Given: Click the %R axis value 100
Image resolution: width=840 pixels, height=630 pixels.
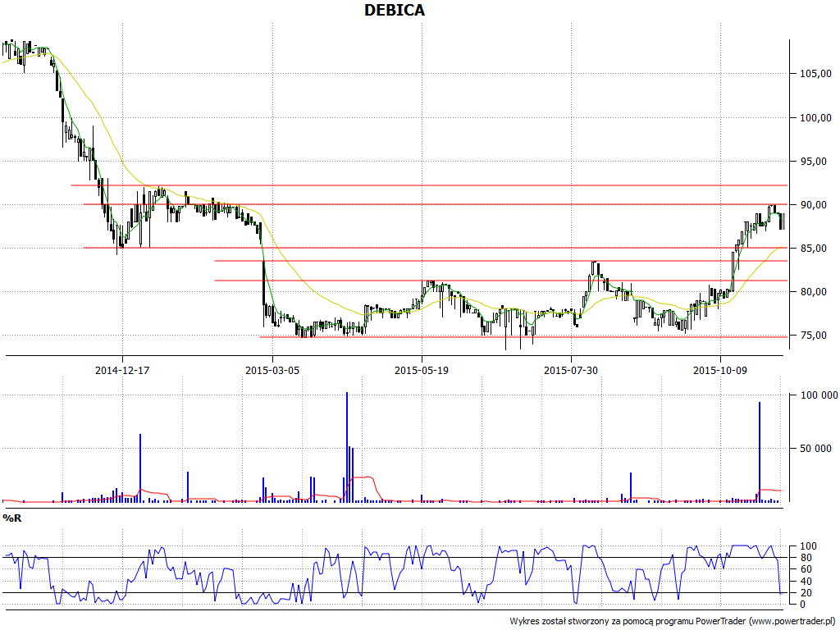Looking at the screenshot, I should [808, 546].
